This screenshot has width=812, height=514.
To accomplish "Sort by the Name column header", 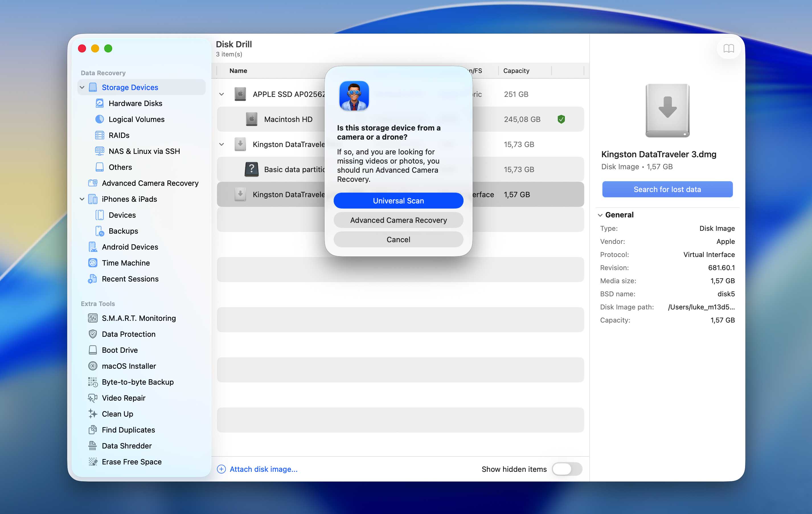I will pos(238,71).
